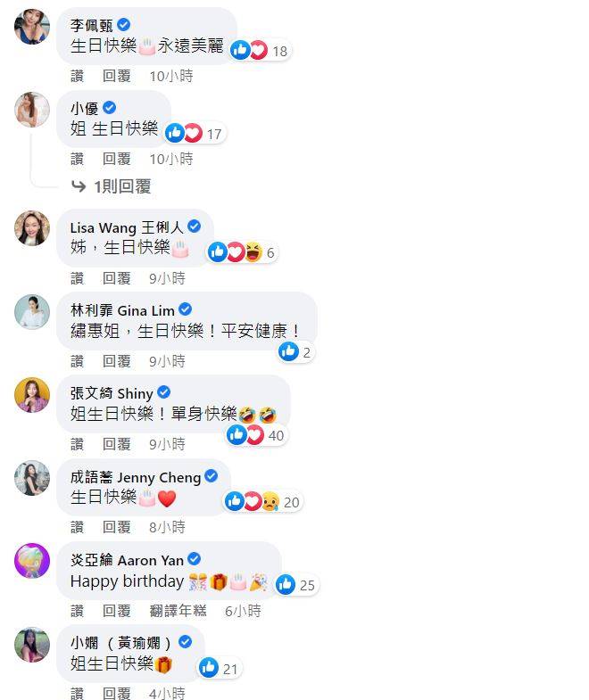The image size is (589, 700).
Task: Open reactions on 李佩甄's comment
Action: (260, 51)
